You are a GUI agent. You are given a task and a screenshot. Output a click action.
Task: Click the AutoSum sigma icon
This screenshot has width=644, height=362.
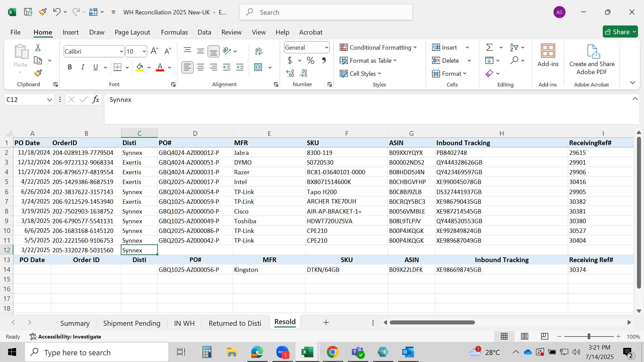489,48
